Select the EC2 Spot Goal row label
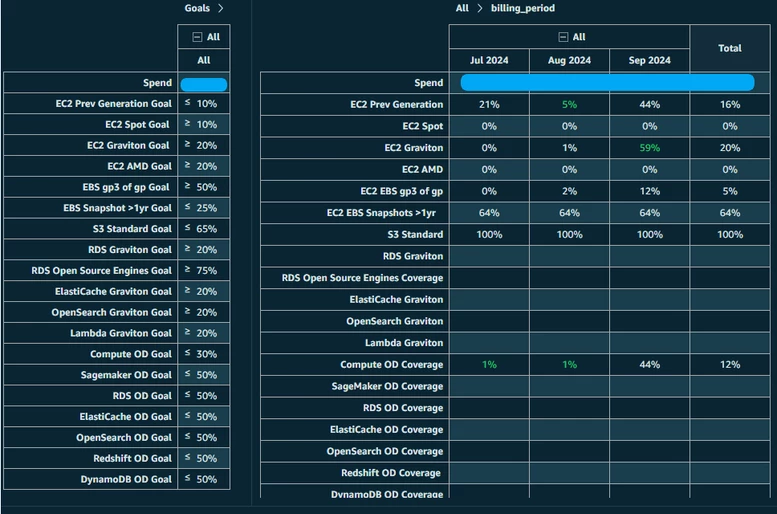 click(137, 124)
